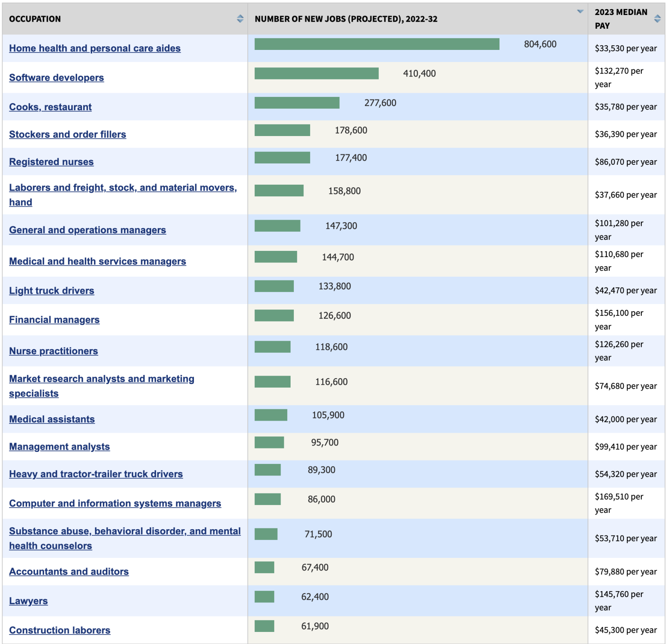Click the descending arrow in New Jobs header
Screen dimensions: 666x644
point(580,12)
